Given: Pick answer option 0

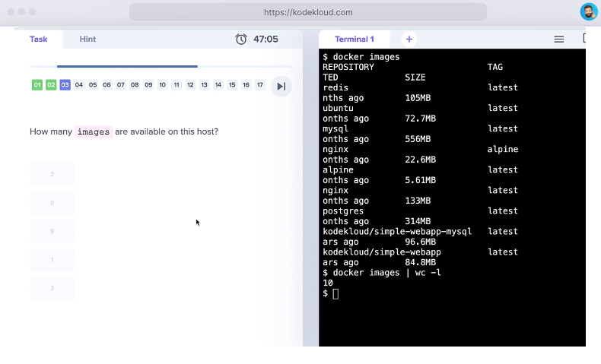Looking at the screenshot, I should [x=52, y=203].
